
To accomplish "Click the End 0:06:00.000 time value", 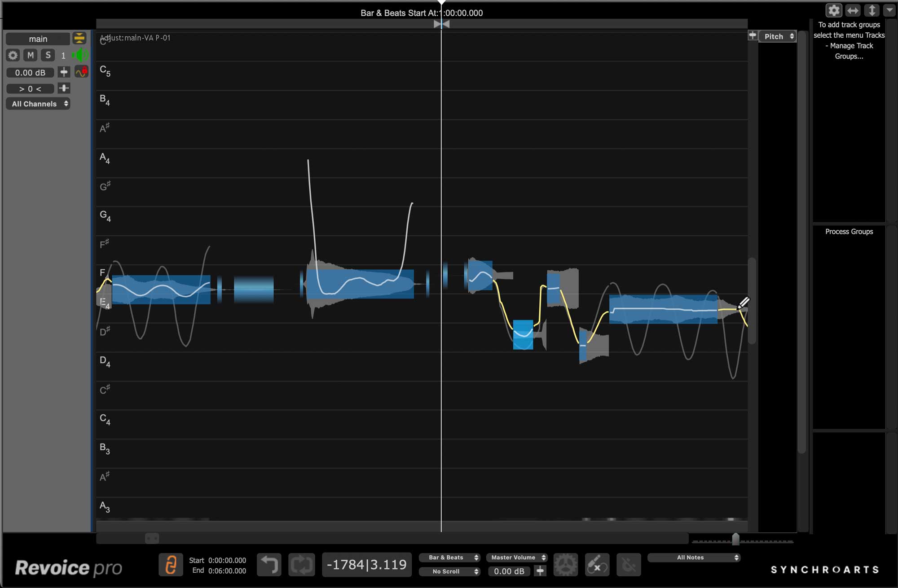I will coord(227,571).
